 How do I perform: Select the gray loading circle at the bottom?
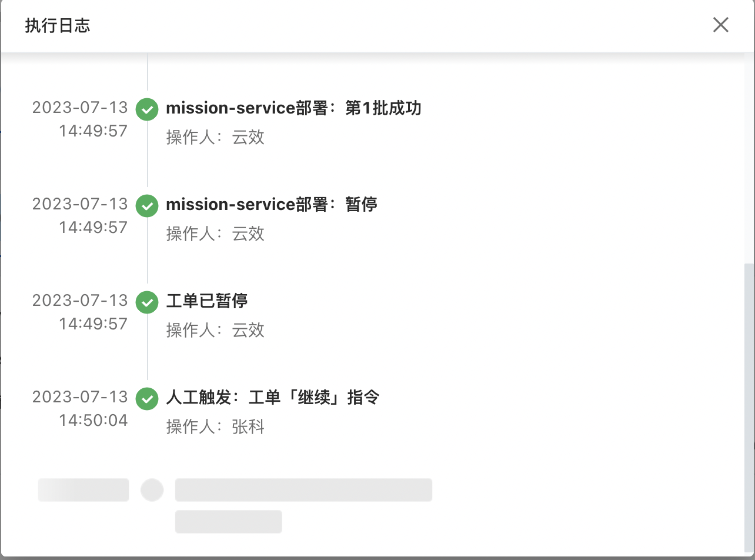(152, 489)
